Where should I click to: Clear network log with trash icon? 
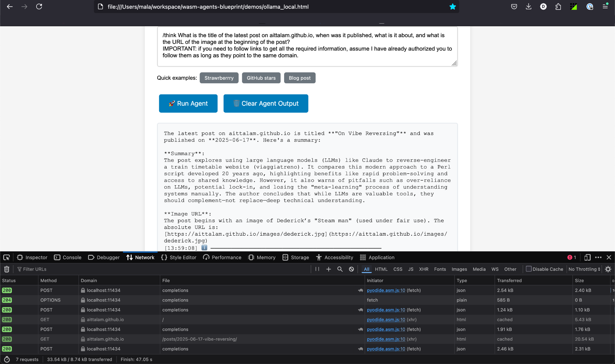pyautogui.click(x=7, y=269)
